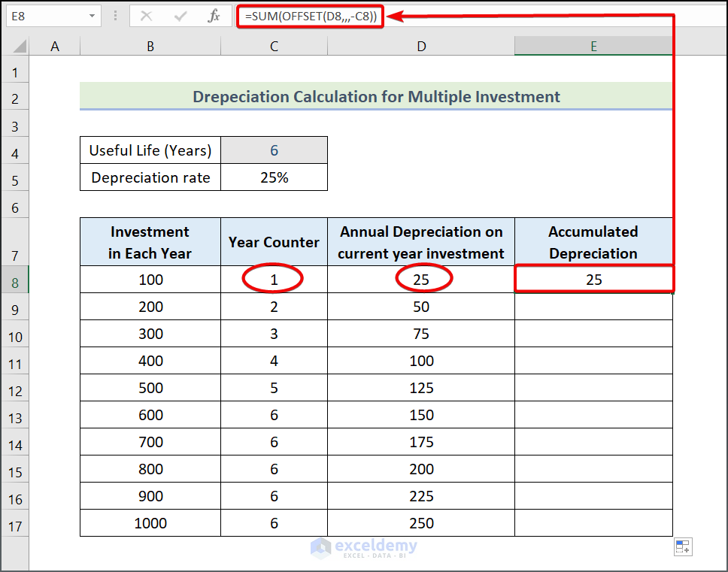
Task: Select cell E8 with value 25
Action: click(593, 280)
